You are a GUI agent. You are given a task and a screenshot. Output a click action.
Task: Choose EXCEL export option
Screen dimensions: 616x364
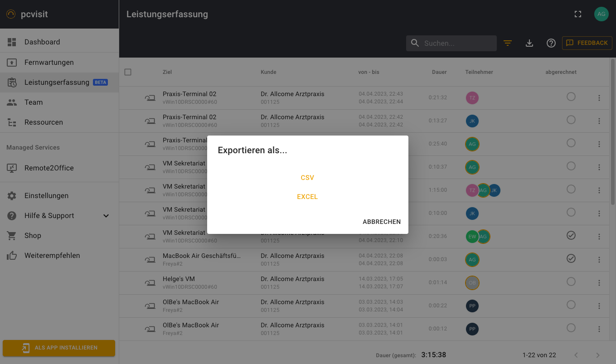click(x=307, y=197)
